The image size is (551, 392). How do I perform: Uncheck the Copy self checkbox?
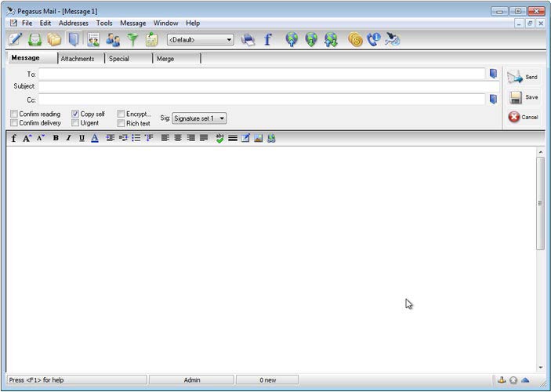click(75, 114)
